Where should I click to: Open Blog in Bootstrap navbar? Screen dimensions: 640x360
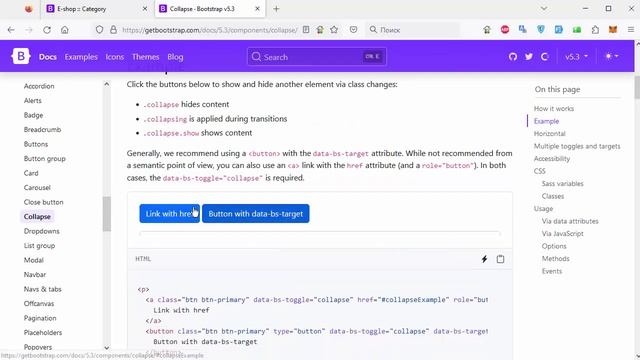175,57
